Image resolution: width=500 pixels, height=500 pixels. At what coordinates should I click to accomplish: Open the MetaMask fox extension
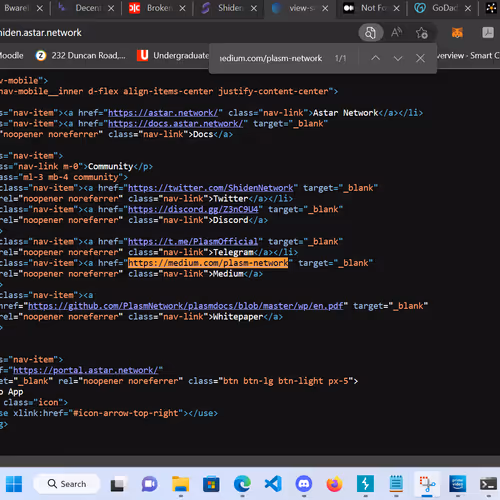coord(457,33)
